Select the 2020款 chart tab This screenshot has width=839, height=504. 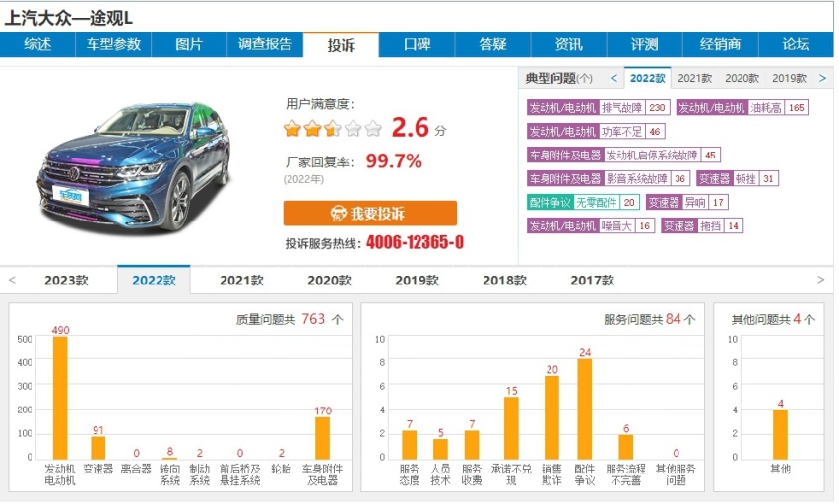coord(329,281)
